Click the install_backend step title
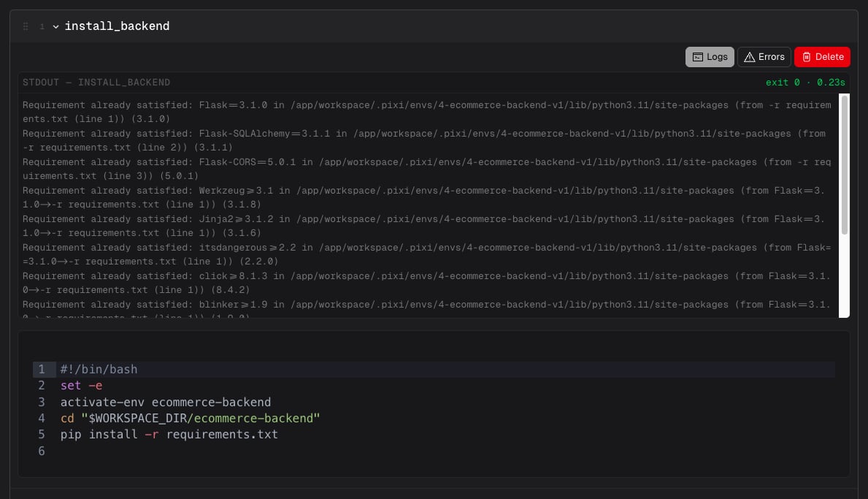This screenshot has height=499, width=868. click(117, 26)
